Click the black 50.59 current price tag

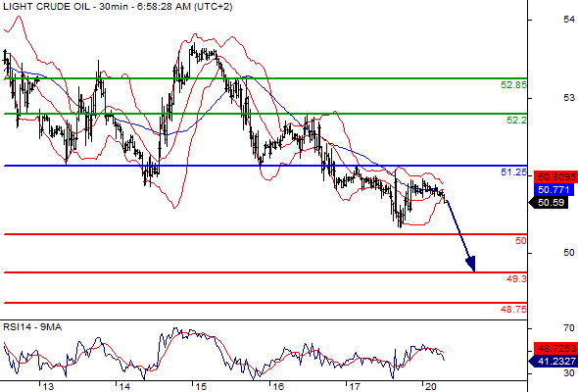click(x=549, y=203)
